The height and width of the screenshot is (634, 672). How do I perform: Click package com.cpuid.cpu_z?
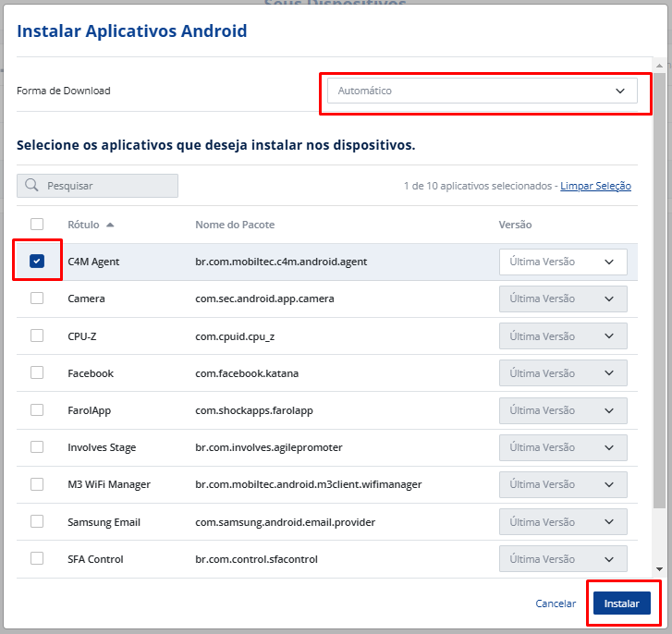point(235,336)
